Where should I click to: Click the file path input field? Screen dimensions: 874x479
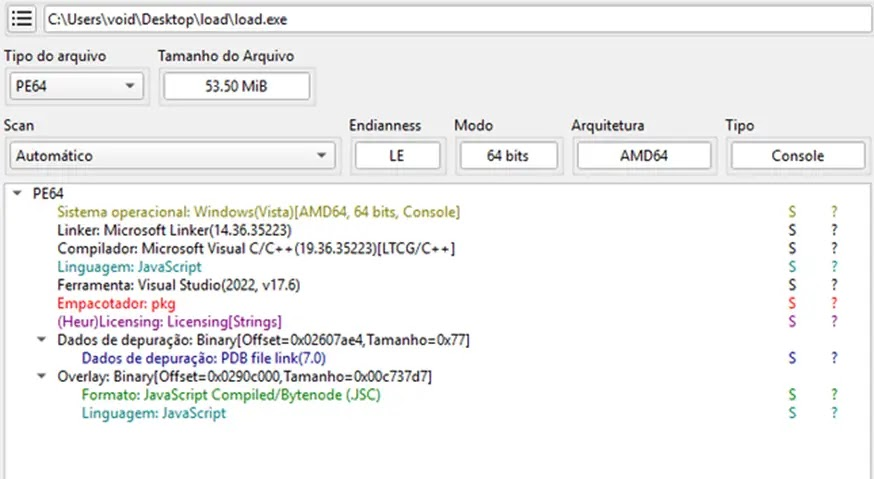456,19
